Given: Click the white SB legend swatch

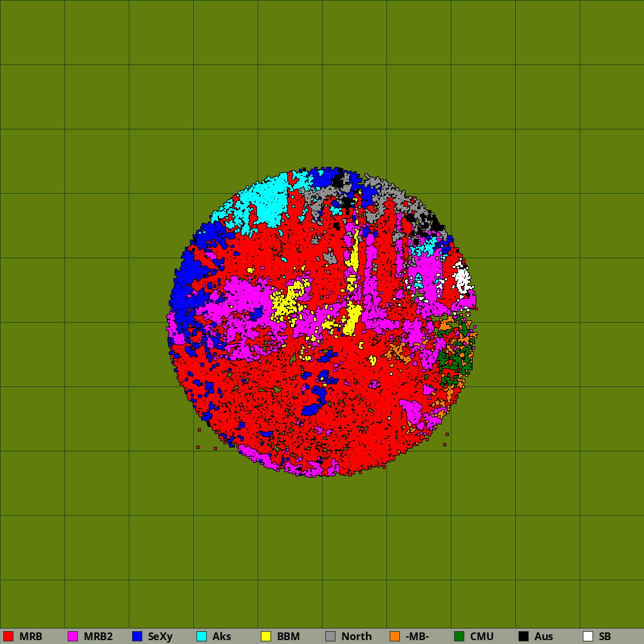Looking at the screenshot, I should pos(588,636).
